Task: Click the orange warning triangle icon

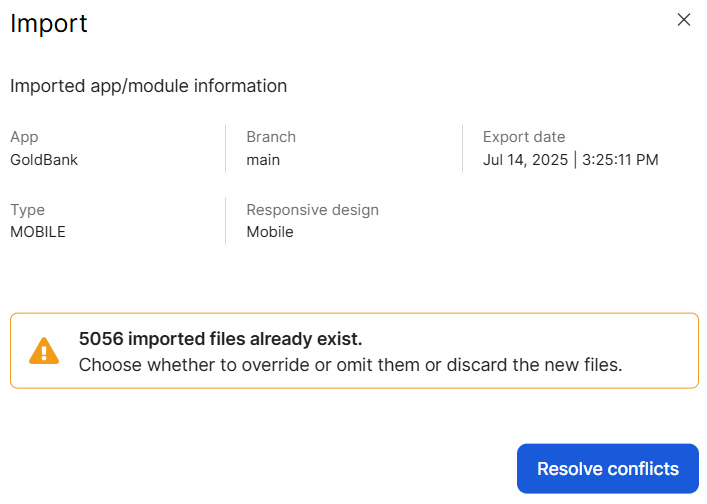Action: (x=44, y=351)
